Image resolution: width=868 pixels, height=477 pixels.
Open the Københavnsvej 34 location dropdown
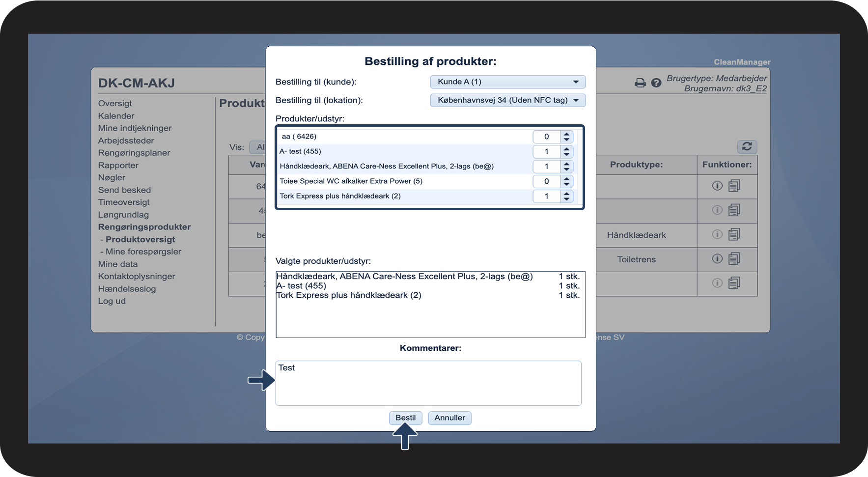[507, 100]
